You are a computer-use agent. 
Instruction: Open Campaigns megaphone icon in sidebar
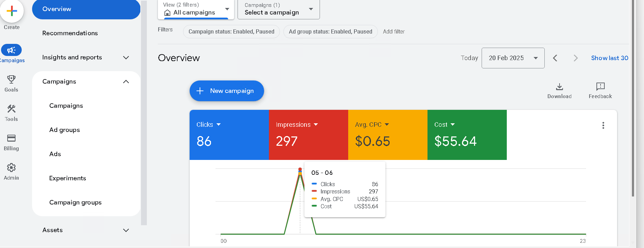[11, 50]
